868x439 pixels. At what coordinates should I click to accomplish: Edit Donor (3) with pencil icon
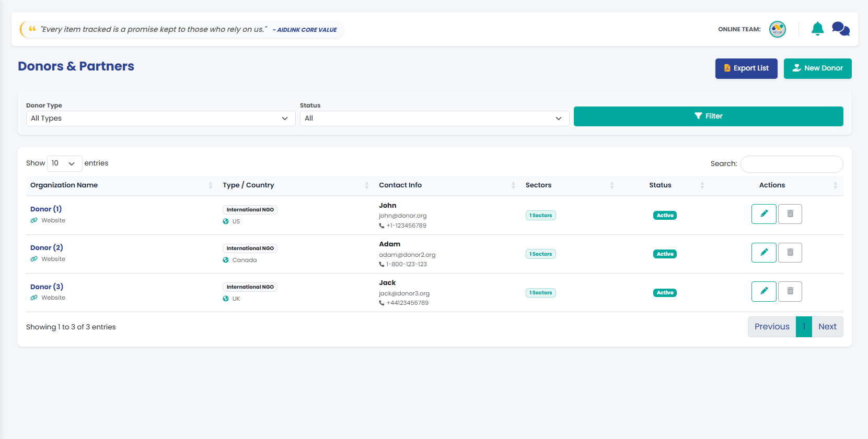tap(764, 291)
